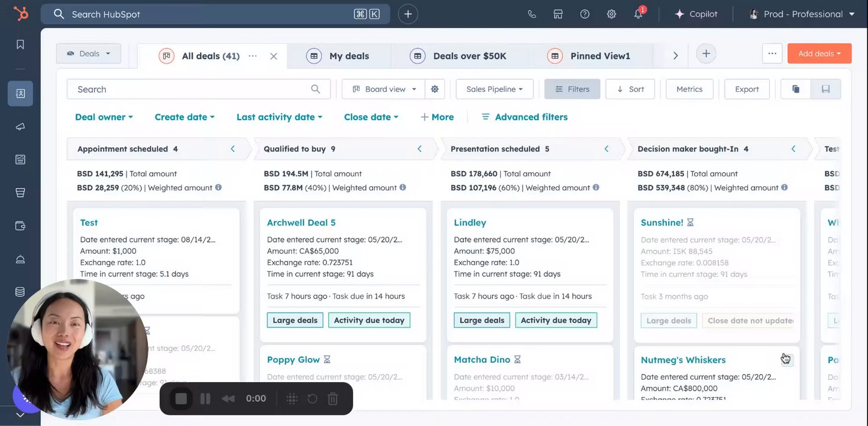Open the Add deals dropdown button

[820, 54]
